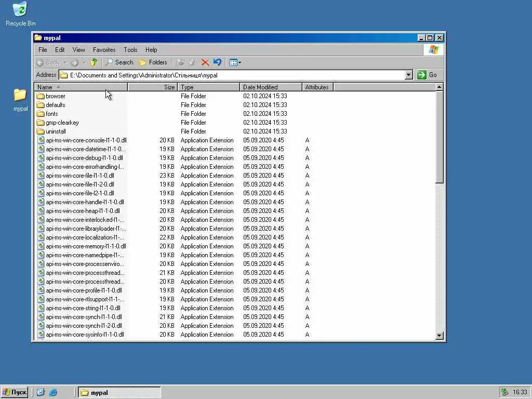Viewport: 532px width, 399px height.
Task: Select api-ms-win-core-memory-l1-1-0.dll file icon
Action: [x=41, y=246]
